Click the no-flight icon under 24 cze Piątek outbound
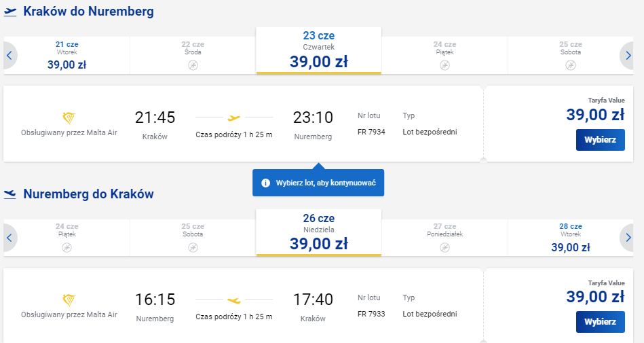The height and width of the screenshot is (343, 644). pos(444,65)
